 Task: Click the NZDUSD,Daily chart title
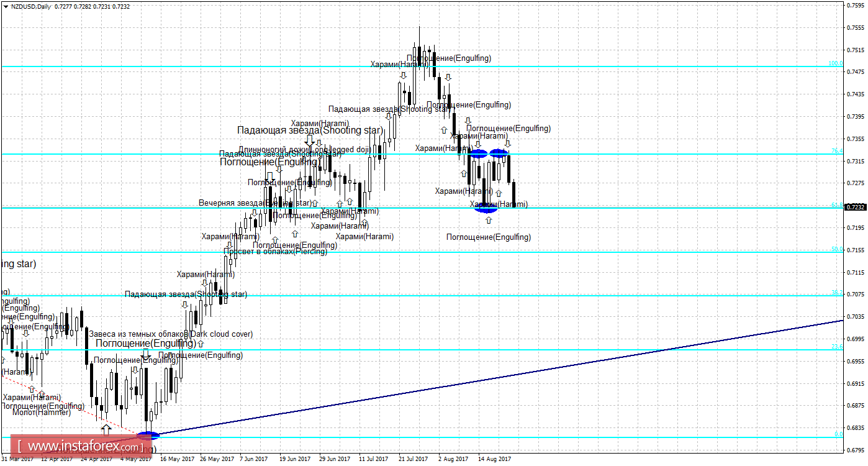pyautogui.click(x=32, y=7)
